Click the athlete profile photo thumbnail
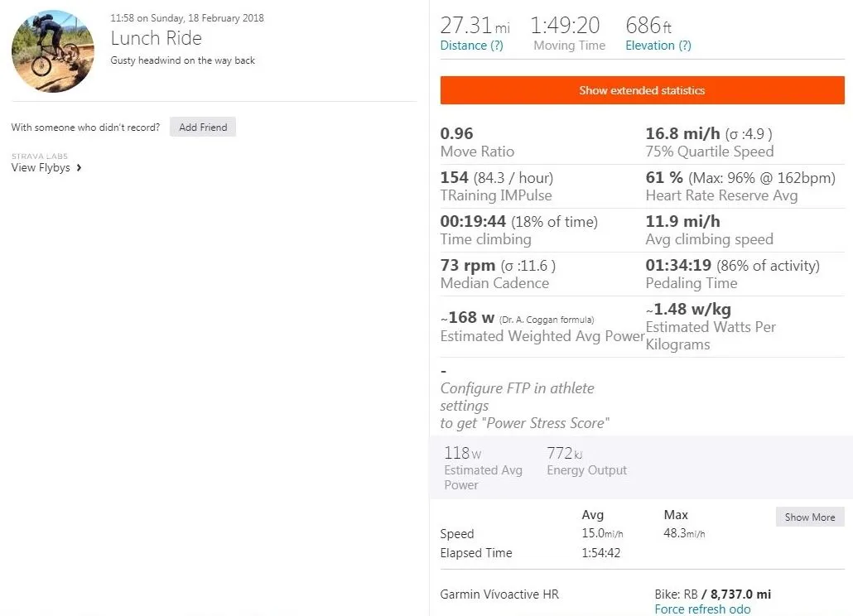The height and width of the screenshot is (616, 853). point(52,51)
